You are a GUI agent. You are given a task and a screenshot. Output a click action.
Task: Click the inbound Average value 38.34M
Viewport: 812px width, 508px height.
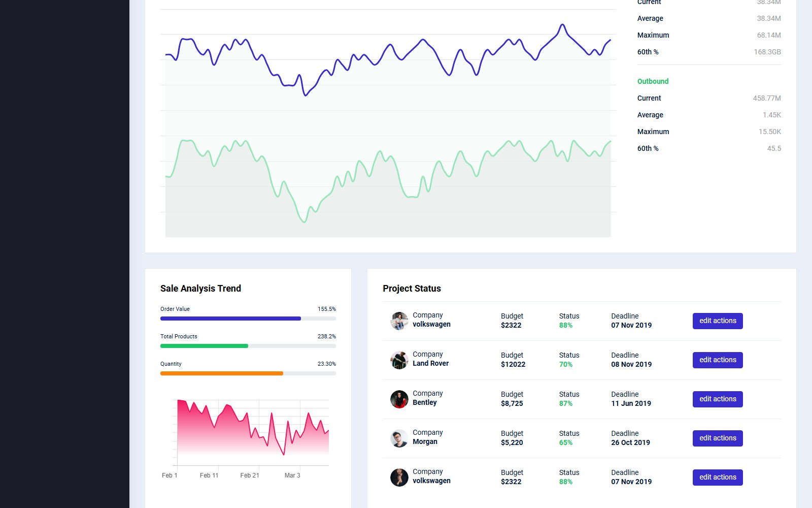click(x=769, y=18)
